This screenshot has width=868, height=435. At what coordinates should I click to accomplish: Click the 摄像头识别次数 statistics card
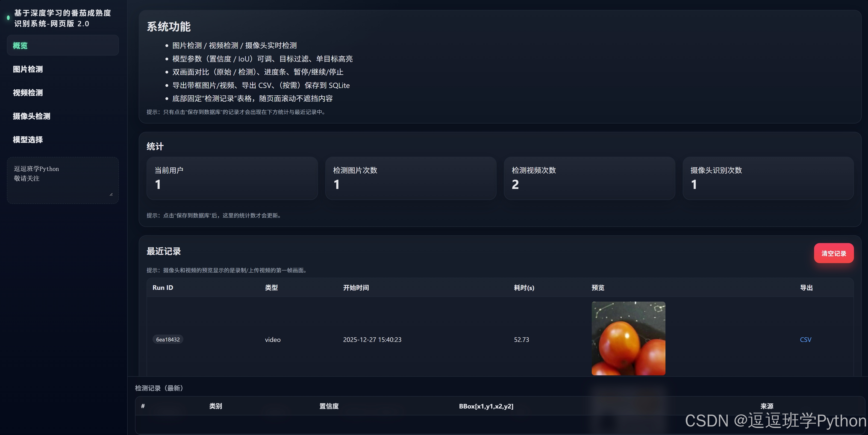(x=768, y=178)
